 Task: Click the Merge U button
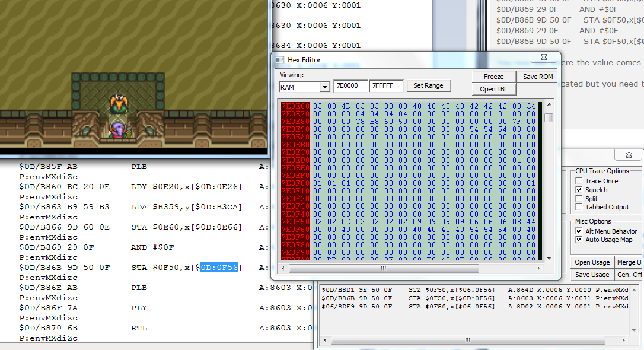click(x=629, y=262)
